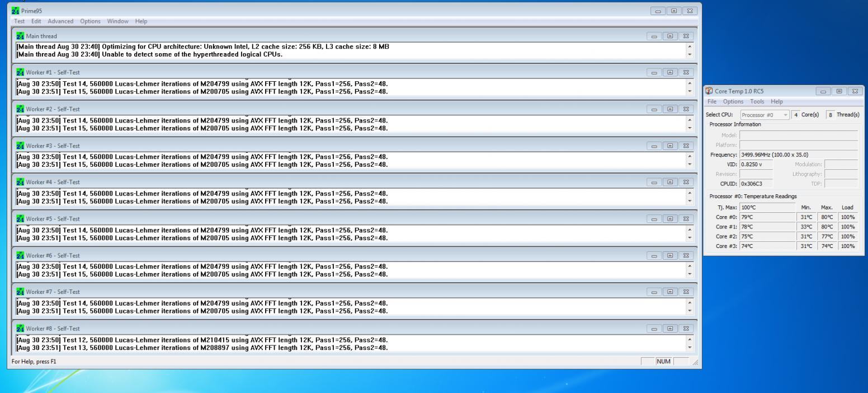This screenshot has height=393, width=868.
Task: Open the Window menu in Prime95
Action: (x=118, y=21)
